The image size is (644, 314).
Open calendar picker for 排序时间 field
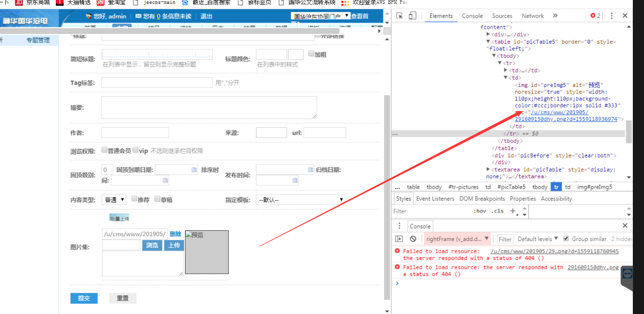pos(165,180)
